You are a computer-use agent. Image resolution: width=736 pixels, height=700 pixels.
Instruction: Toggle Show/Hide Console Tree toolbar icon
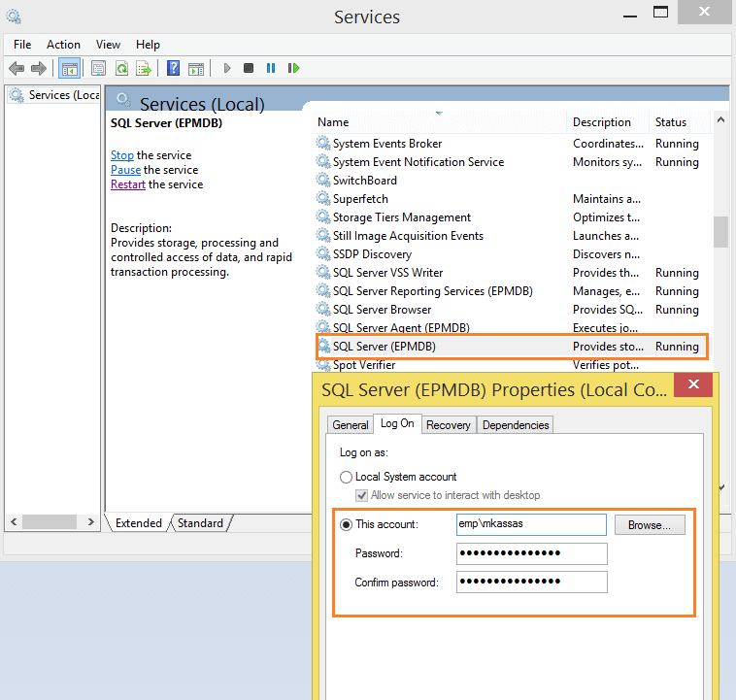click(70, 69)
